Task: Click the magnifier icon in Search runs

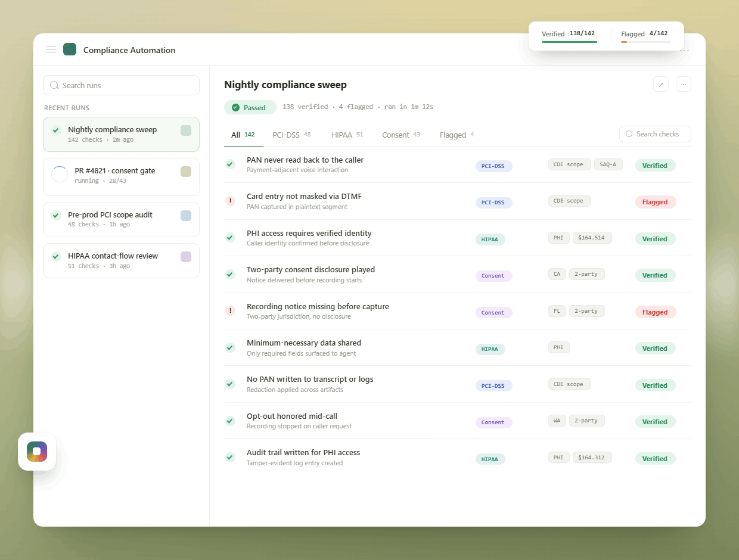Action: click(54, 85)
